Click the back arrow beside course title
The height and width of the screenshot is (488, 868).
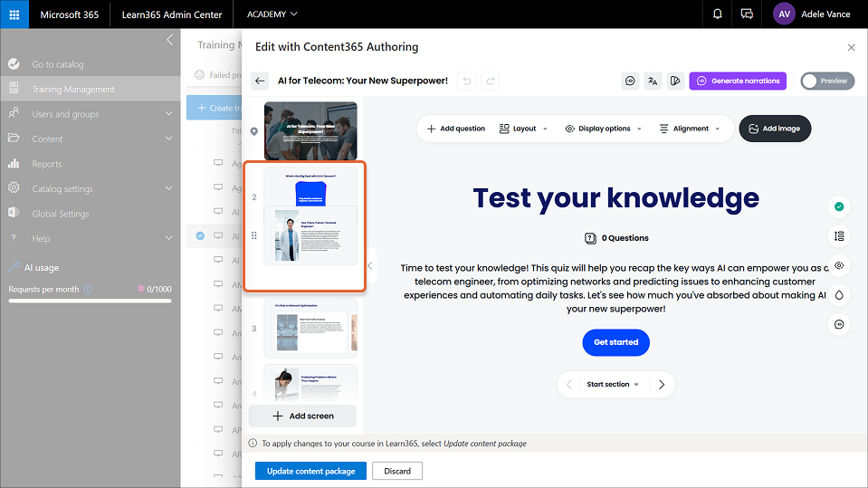260,81
